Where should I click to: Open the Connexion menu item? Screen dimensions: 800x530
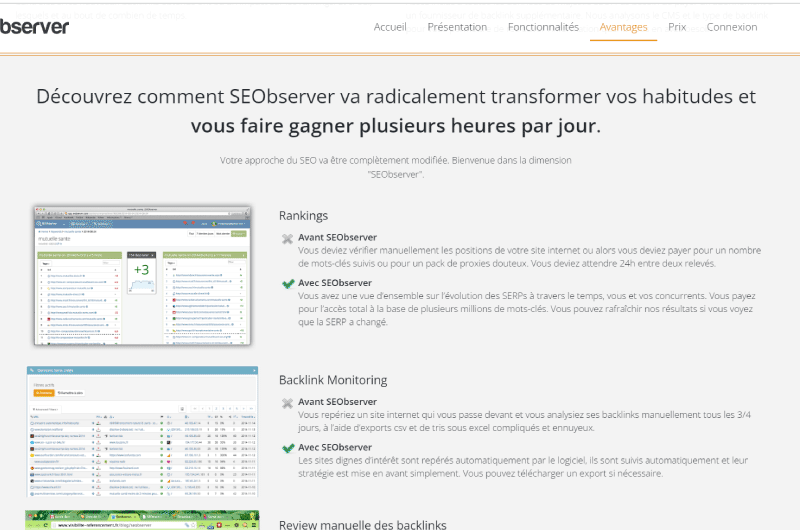point(732,27)
